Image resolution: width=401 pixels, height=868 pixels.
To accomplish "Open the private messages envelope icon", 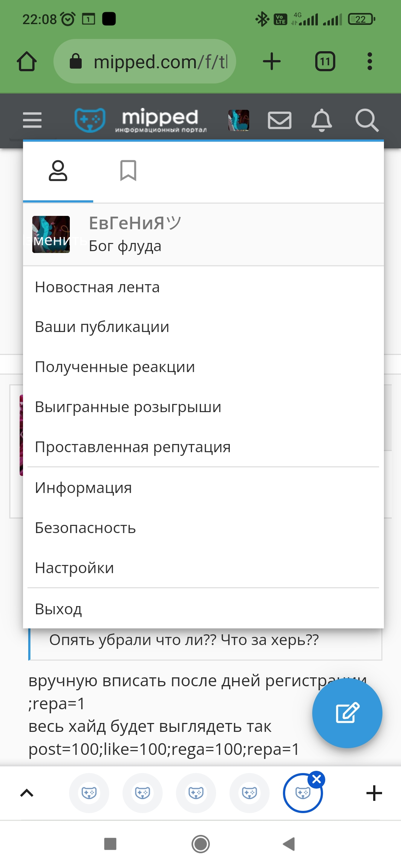I will click(280, 120).
